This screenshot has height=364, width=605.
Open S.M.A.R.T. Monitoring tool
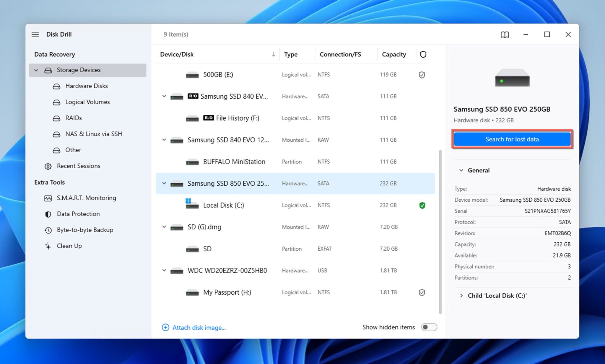[86, 198]
